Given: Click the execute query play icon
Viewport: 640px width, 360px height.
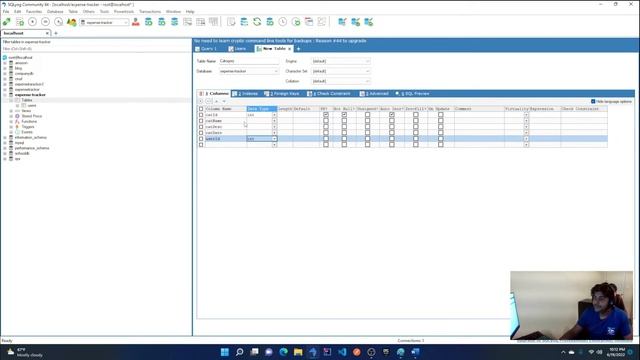Looking at the screenshot, I should (x=32, y=22).
